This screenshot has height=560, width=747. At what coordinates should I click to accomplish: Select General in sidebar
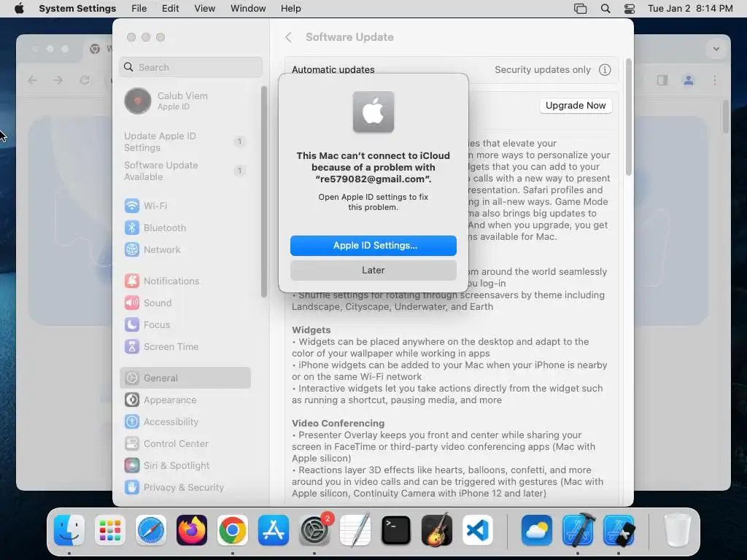point(186,378)
